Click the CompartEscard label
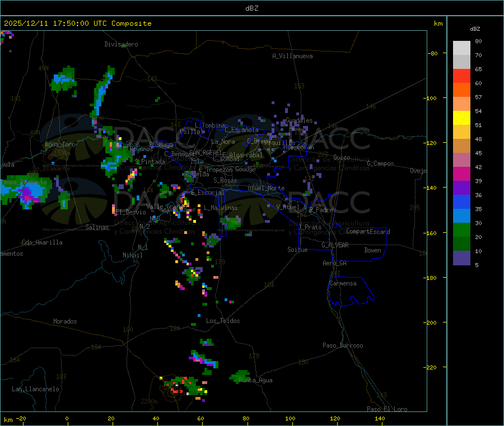Image resolution: width=504 pixels, height=426 pixels. pos(368,232)
